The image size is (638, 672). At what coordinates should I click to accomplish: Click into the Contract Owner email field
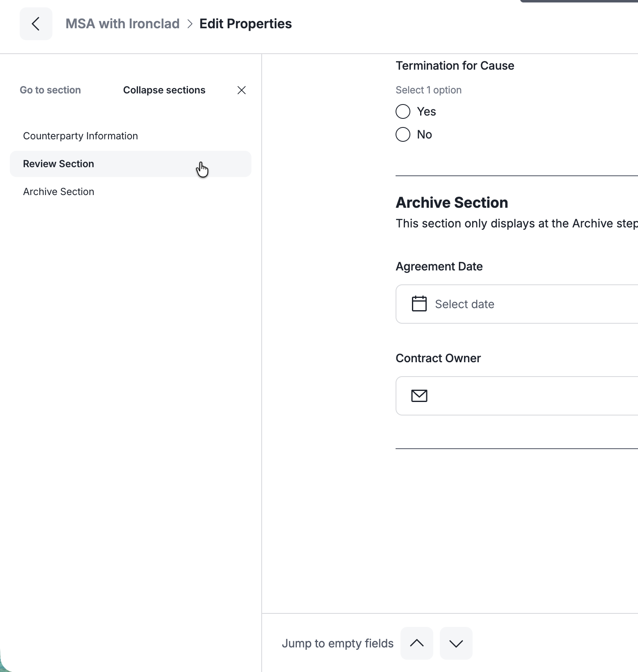(517, 396)
